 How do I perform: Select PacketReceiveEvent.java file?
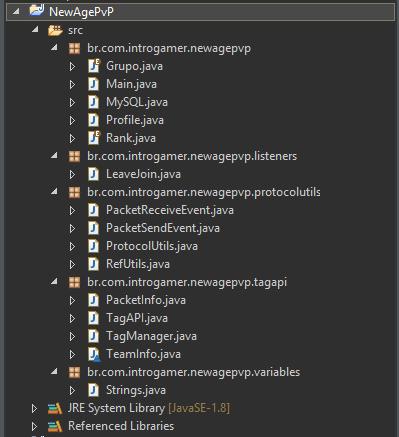(170, 210)
